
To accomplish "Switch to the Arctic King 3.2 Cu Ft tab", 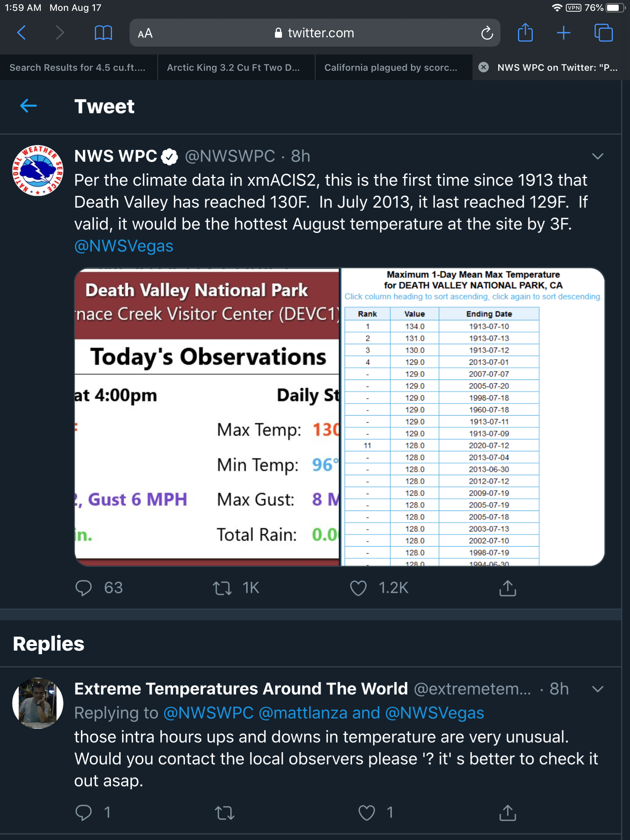I will click(233, 68).
